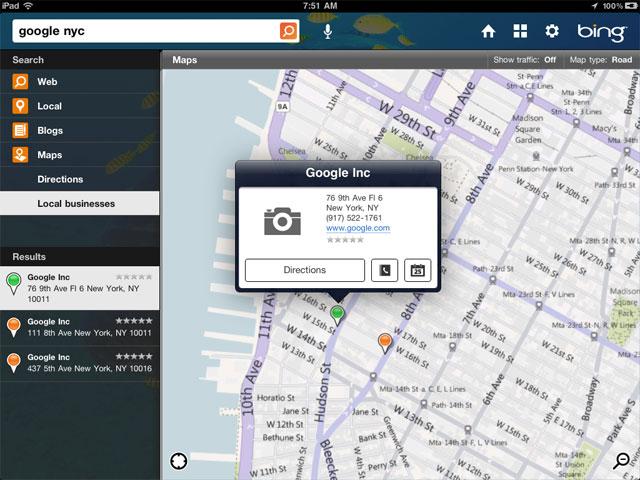Tap the calendar icon button in popup
Screen dimensions: 640x480
pos(418,270)
